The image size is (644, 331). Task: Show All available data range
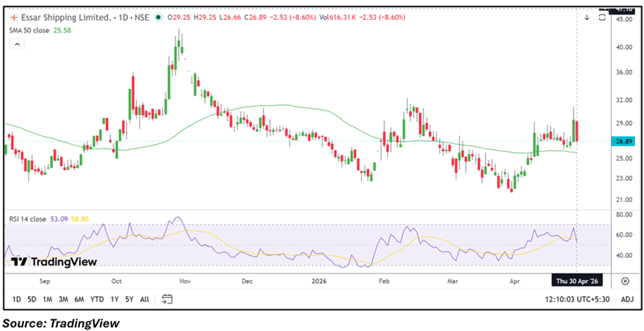click(x=145, y=299)
